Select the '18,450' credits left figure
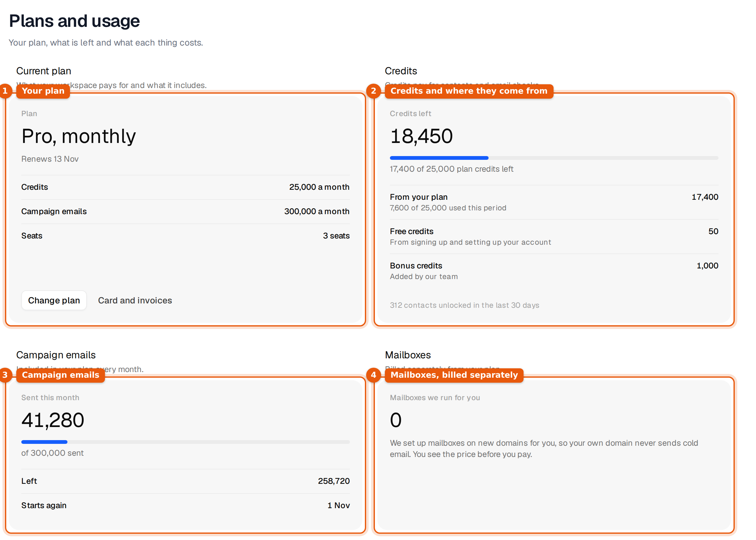756x540 pixels. pyautogui.click(x=421, y=136)
